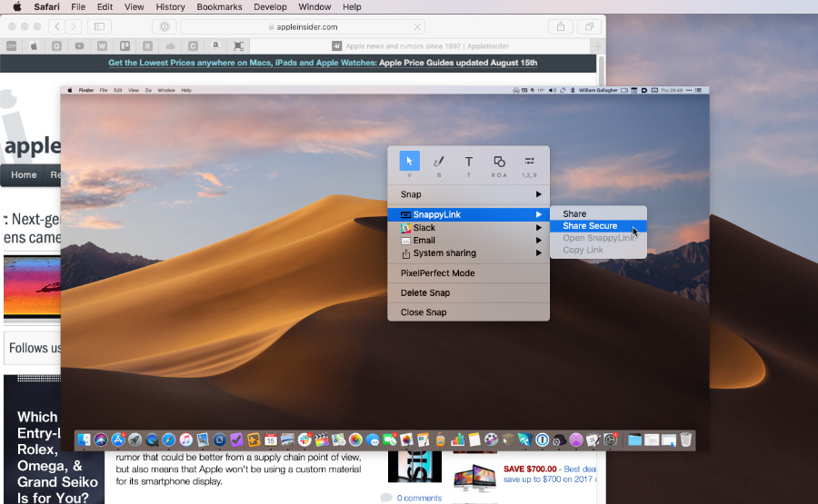This screenshot has height=504, width=818.
Task: Open the Apple menu
Action: coord(16,6)
